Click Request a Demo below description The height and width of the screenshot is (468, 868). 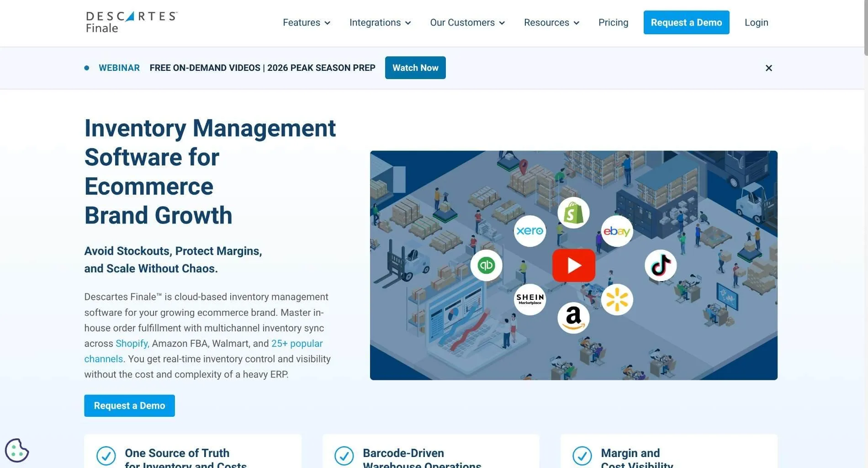click(x=129, y=405)
